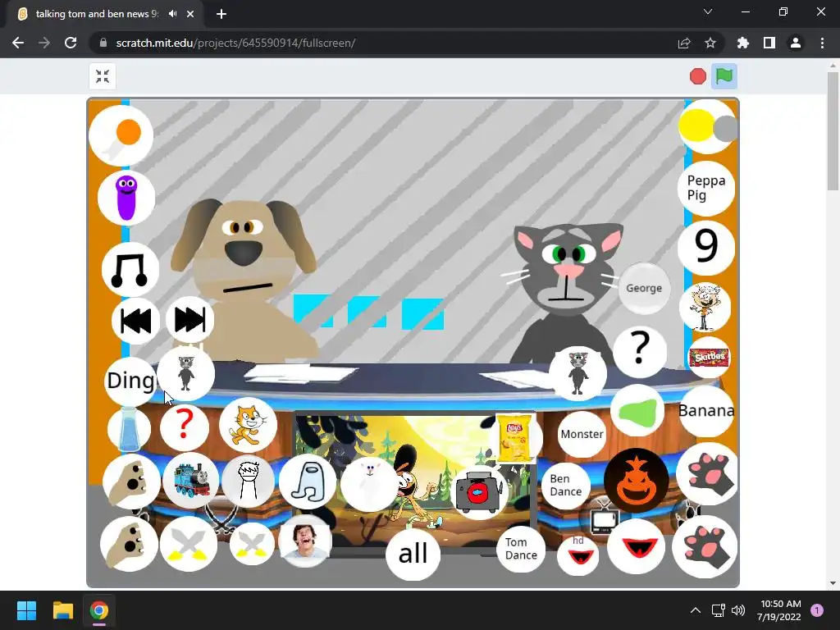Screen dimensions: 840x630
Task: Click the upper dog paw icon
Action: click(131, 482)
